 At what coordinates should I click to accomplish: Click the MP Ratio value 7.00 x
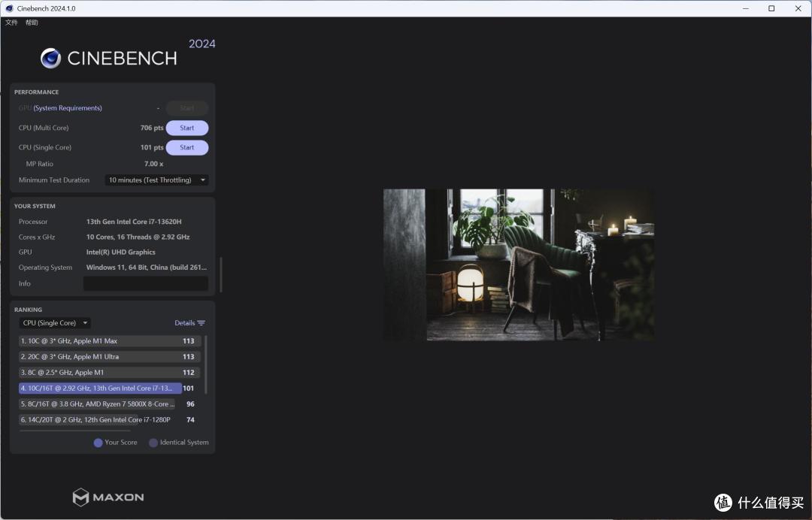pos(154,164)
